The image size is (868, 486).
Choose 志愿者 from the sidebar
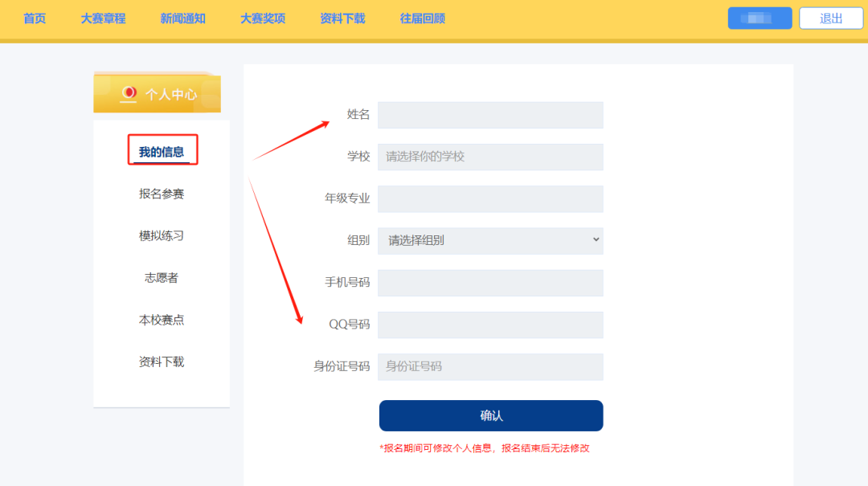(162, 278)
